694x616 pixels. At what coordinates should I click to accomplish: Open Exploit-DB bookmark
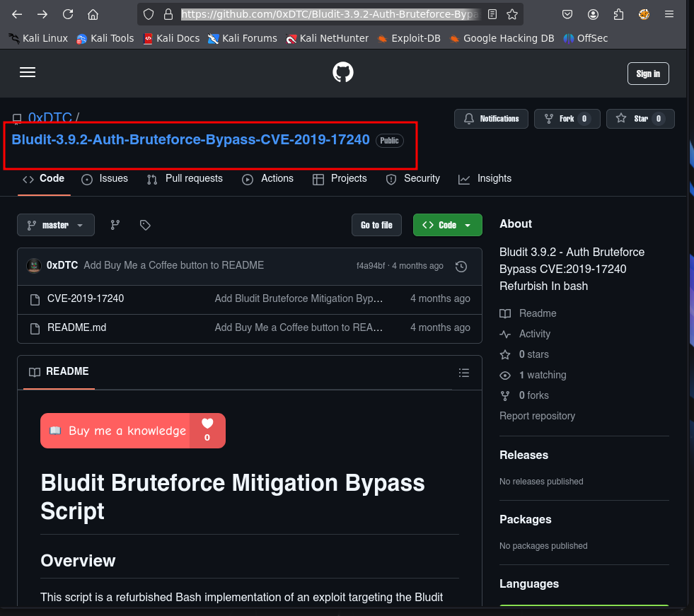[x=409, y=38]
